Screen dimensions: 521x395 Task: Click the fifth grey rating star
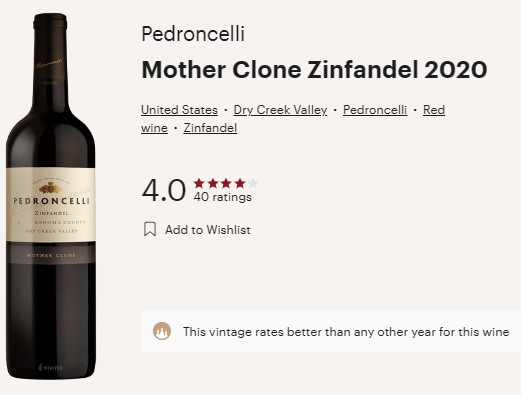coord(253,183)
